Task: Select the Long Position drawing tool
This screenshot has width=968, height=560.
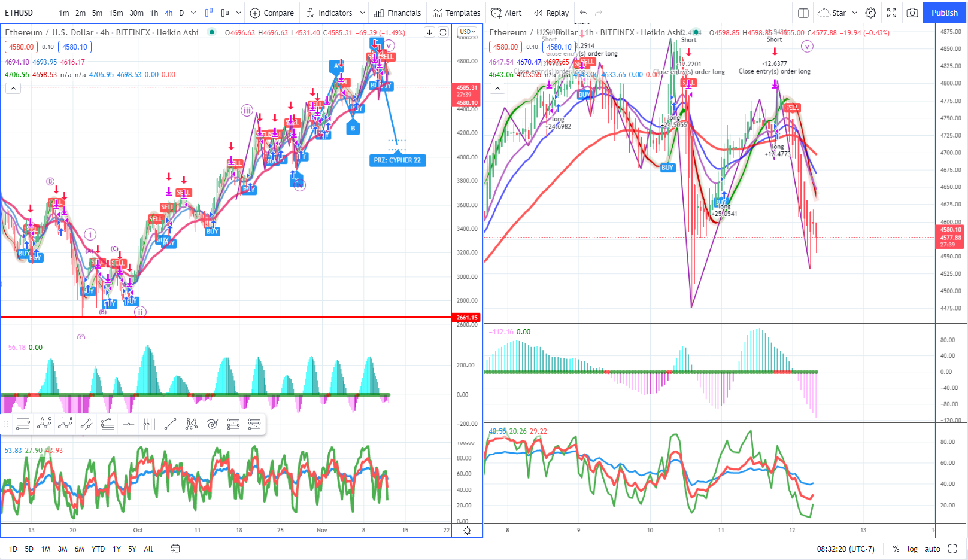Action: [233, 424]
